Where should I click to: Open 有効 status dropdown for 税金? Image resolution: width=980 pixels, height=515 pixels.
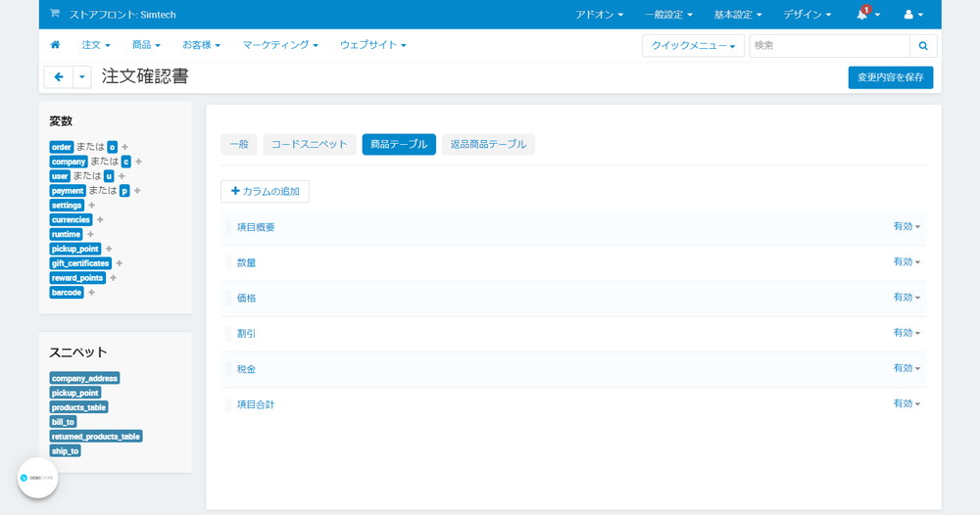click(906, 368)
